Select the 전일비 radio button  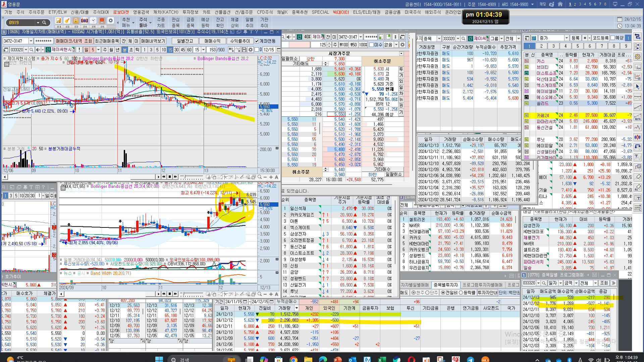tap(443, 293)
